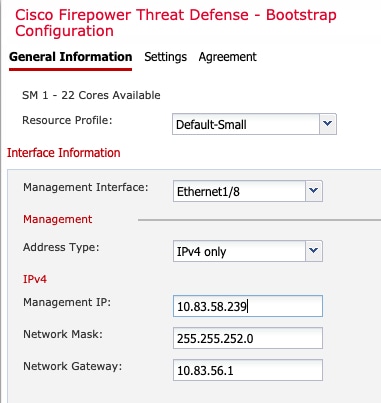The image size is (381, 403).
Task: Click the red Management section heading
Action: point(57,219)
